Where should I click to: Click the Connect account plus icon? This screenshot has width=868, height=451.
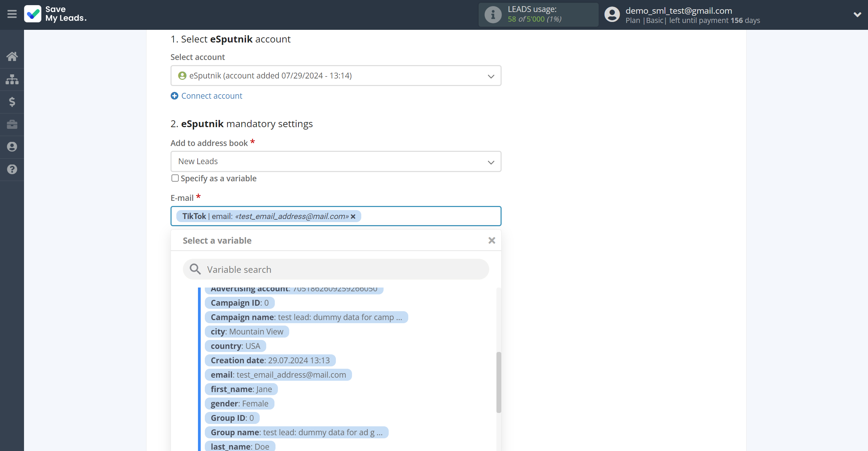tap(174, 96)
